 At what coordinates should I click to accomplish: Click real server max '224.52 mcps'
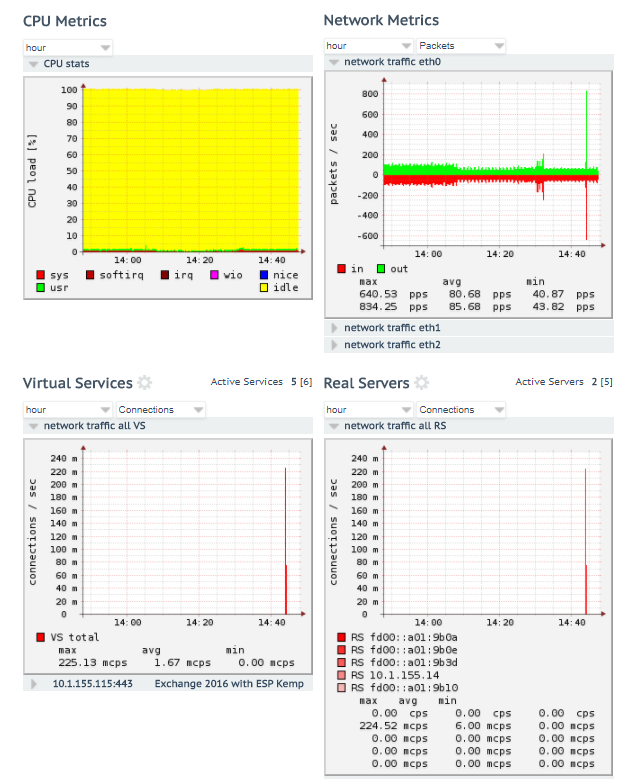pyautogui.click(x=394, y=726)
